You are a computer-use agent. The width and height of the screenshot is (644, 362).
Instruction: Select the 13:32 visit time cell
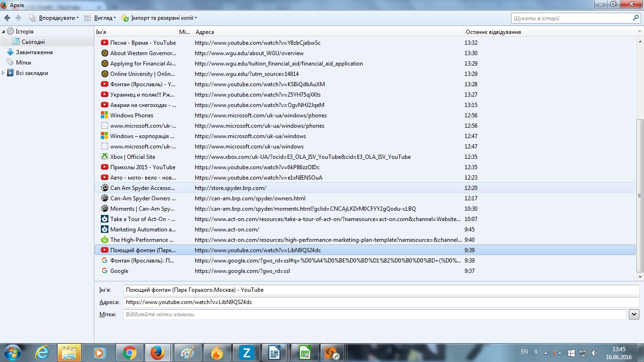click(471, 43)
